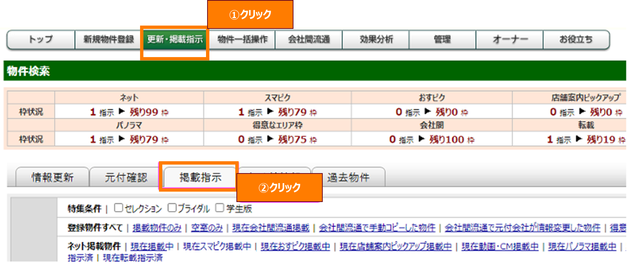Switch to the 情報更新 tab
This screenshot has height=268, width=644.
pos(52,178)
